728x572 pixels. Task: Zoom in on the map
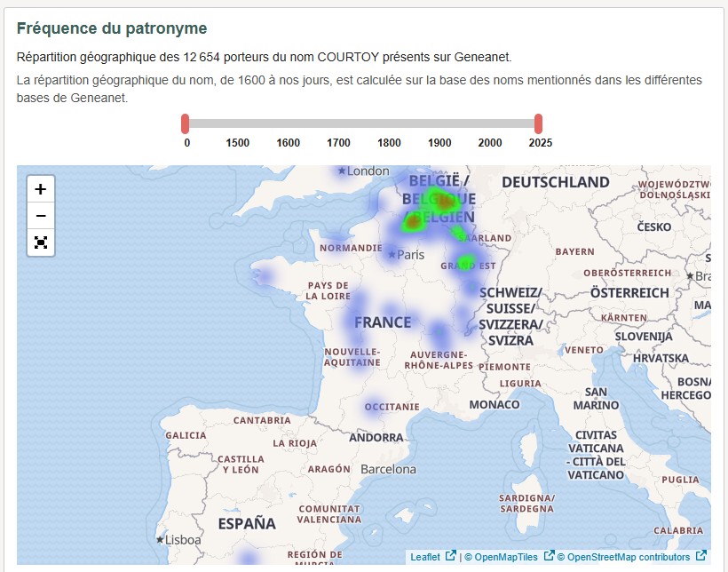point(39,188)
